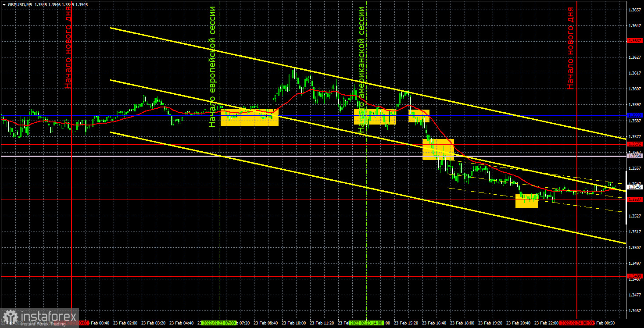This screenshot has width=644, height=328.
Task: Click the green 2022.02.23 07:00 time tag
Action: point(218,323)
